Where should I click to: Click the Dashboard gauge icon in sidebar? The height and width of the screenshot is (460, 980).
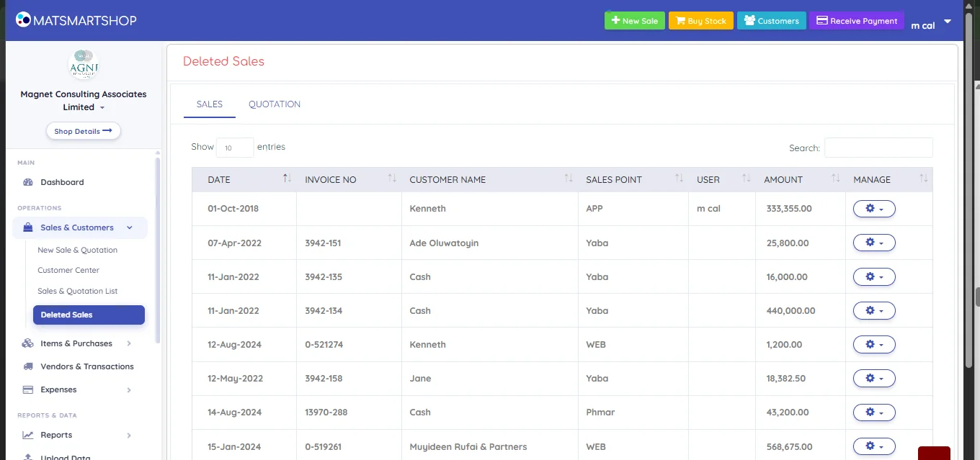click(x=28, y=182)
